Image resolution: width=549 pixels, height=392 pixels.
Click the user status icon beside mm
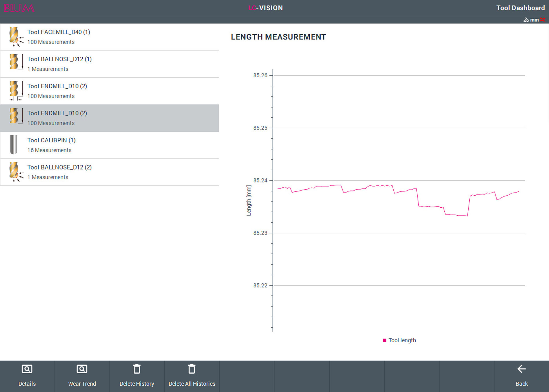point(526,20)
